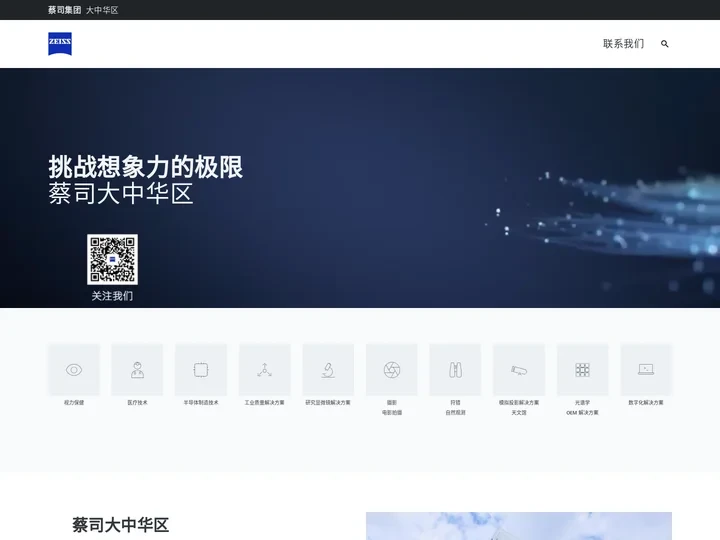720x540 pixels.
Task: Click the 视力保健 label
Action: [74, 402]
